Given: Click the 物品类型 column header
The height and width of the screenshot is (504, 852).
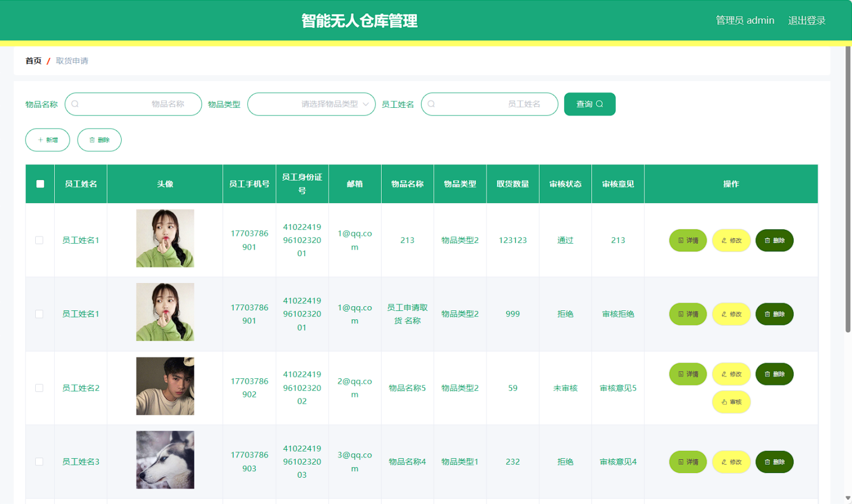Looking at the screenshot, I should [460, 184].
